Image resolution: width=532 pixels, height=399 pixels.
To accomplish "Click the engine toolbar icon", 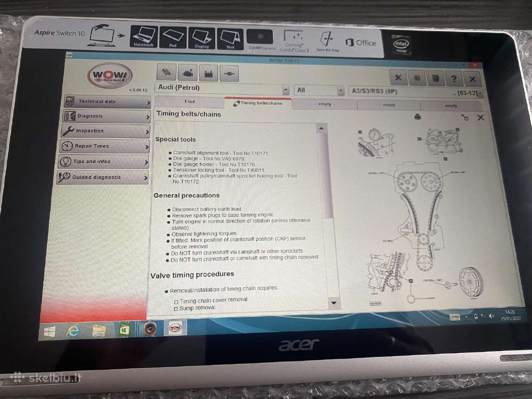I will tap(187, 73).
